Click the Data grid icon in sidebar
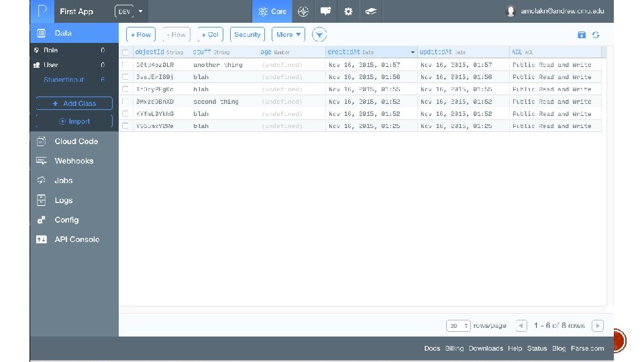 pos(41,33)
